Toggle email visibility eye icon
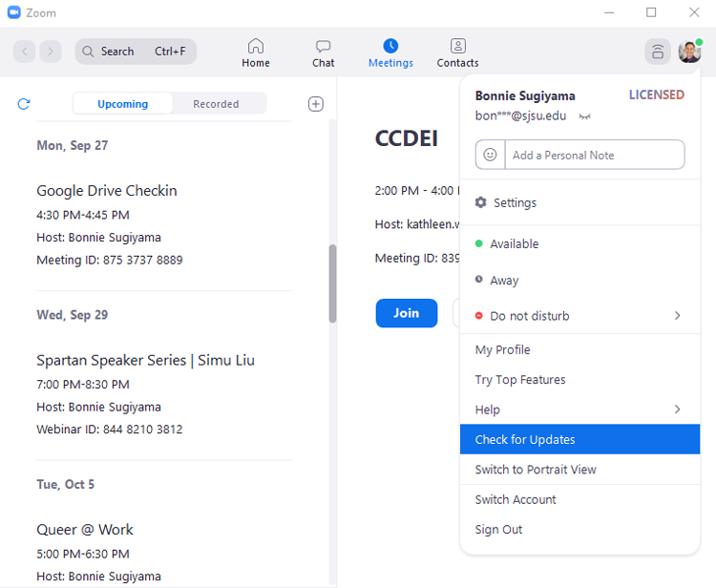The image size is (716, 588). click(x=585, y=116)
